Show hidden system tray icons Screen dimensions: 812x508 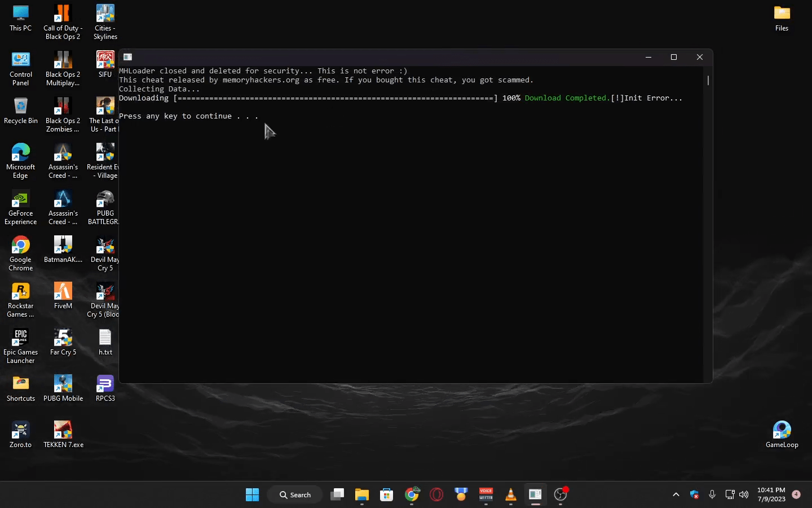[676, 495]
